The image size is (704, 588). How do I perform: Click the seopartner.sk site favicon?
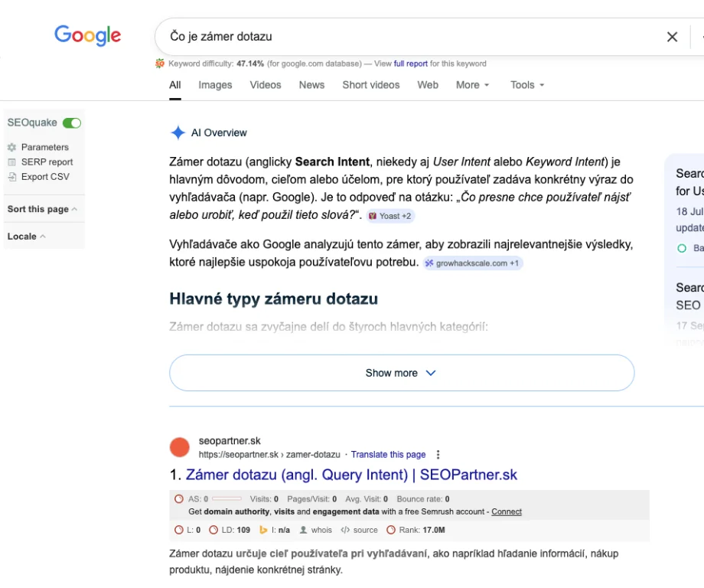pyautogui.click(x=179, y=447)
